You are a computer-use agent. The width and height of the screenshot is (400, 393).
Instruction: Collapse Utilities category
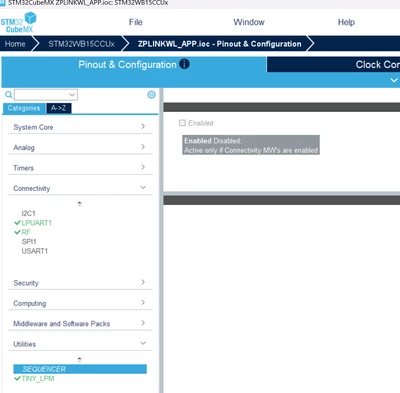click(x=80, y=344)
